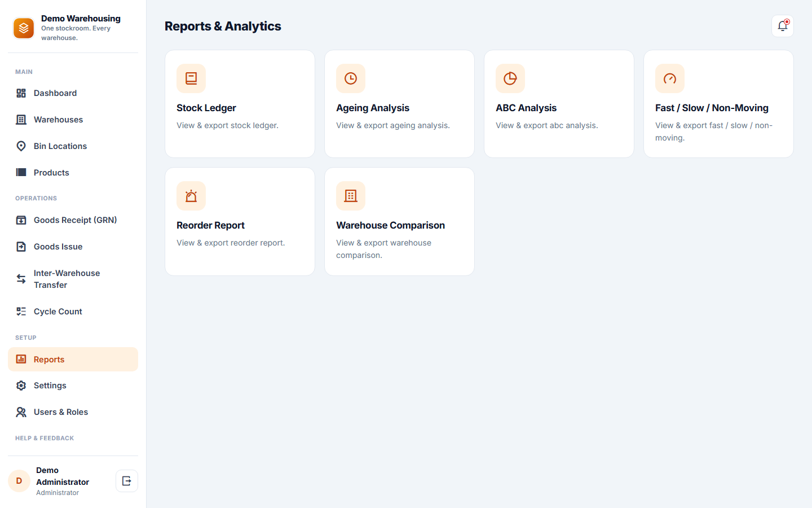Open the Stock Ledger report title

pos(206,108)
